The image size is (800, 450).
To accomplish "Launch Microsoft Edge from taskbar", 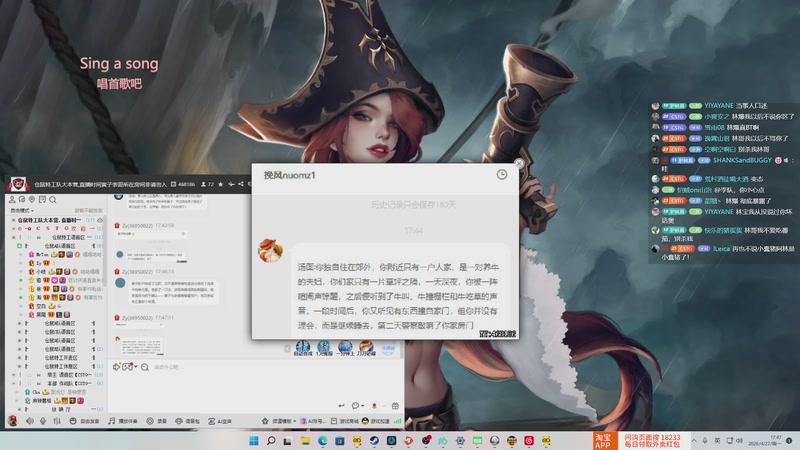I will tap(322, 440).
